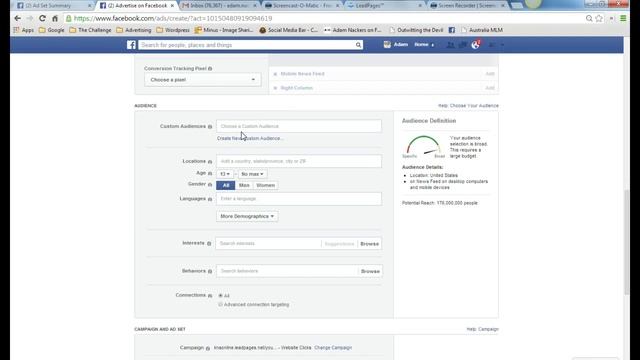Bookmark this page with star icon
This screenshot has width=640, height=360.
599,18
